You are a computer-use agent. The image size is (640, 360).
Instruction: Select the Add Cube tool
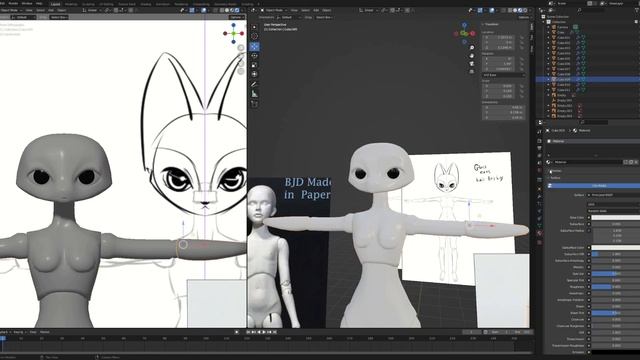pyautogui.click(x=254, y=104)
